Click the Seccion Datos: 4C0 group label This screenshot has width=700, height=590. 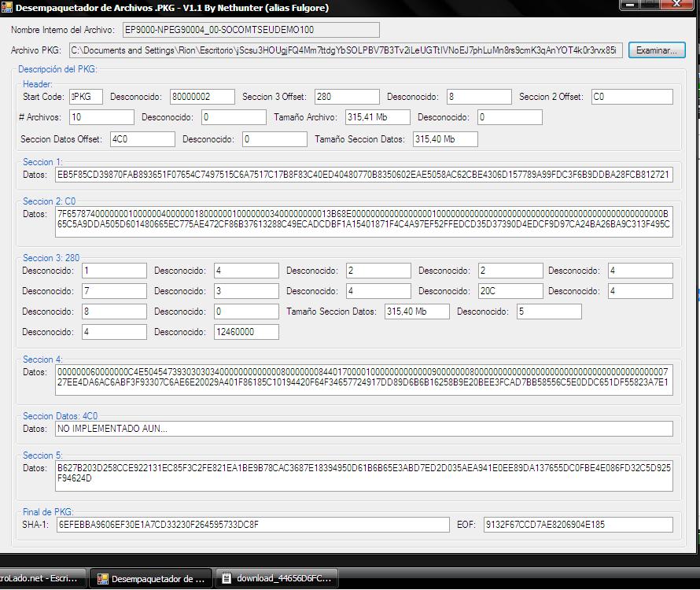60,416
